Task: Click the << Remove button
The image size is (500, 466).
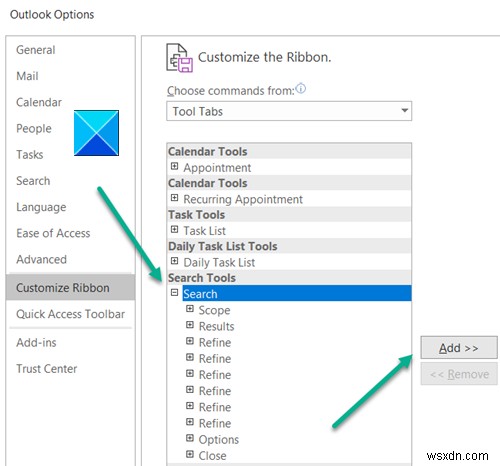Action: pos(459,374)
